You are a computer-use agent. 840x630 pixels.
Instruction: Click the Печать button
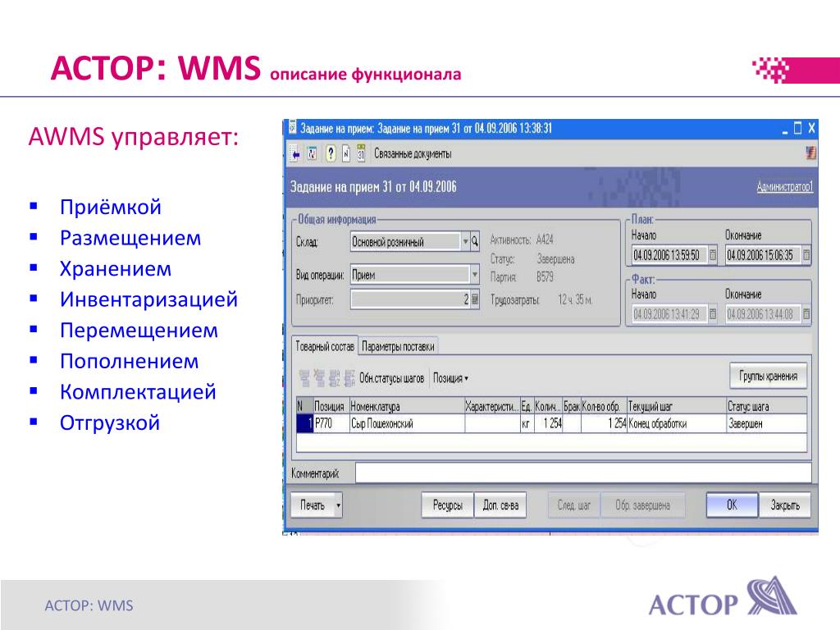click(313, 504)
